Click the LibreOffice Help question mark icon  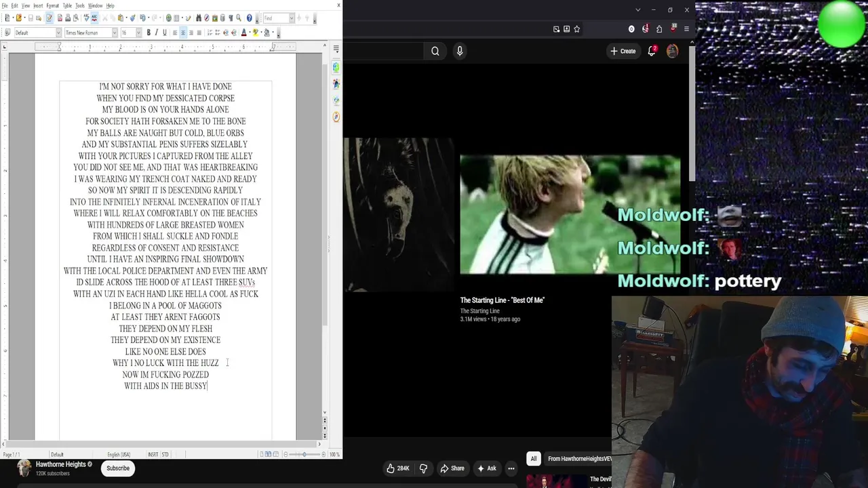tap(249, 18)
